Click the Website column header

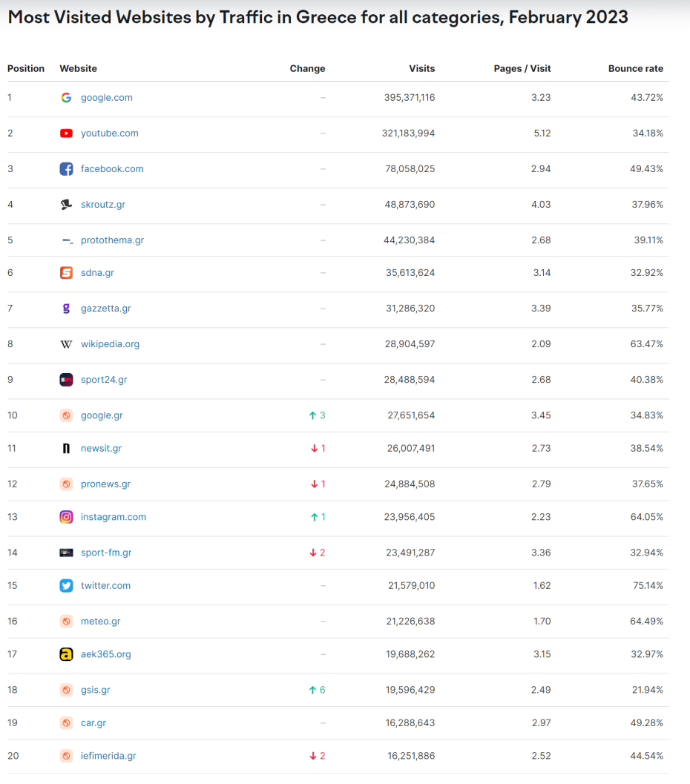pyautogui.click(x=79, y=68)
